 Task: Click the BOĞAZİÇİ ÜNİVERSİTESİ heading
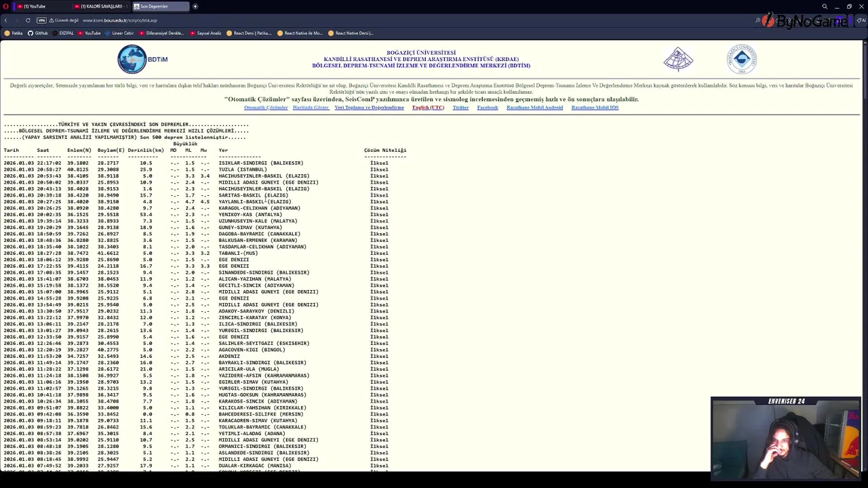click(421, 53)
